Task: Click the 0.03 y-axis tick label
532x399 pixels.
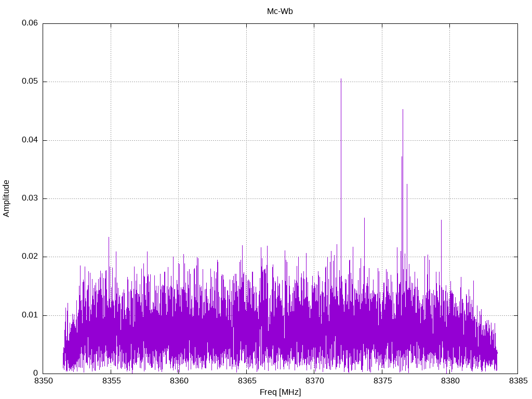Action: [x=30, y=198]
